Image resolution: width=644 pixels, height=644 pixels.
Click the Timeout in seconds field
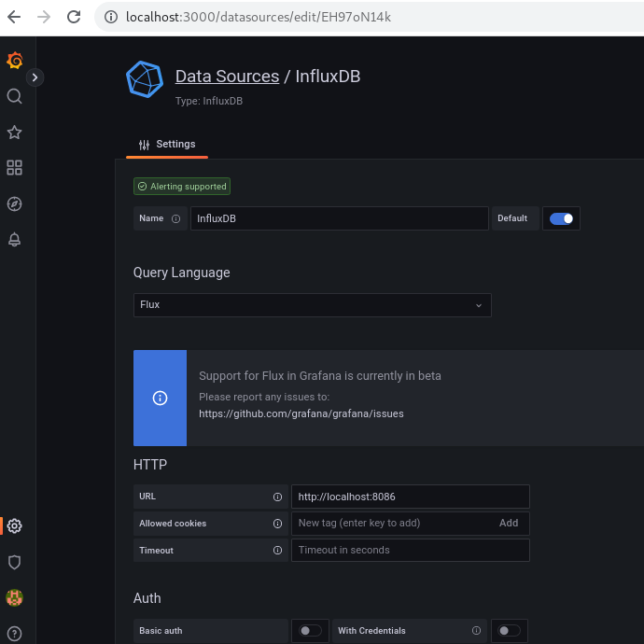pyautogui.click(x=410, y=551)
